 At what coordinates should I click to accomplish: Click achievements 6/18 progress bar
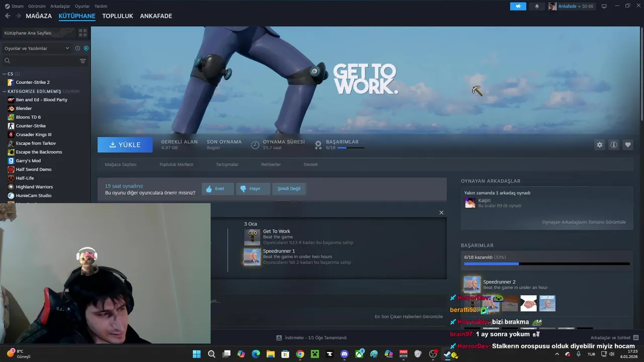(546, 263)
